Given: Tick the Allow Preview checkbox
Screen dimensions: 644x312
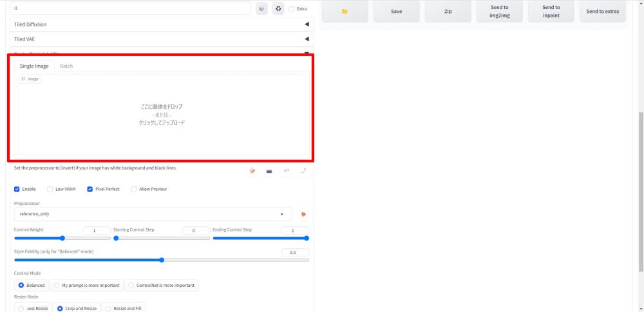Looking at the screenshot, I should [134, 189].
